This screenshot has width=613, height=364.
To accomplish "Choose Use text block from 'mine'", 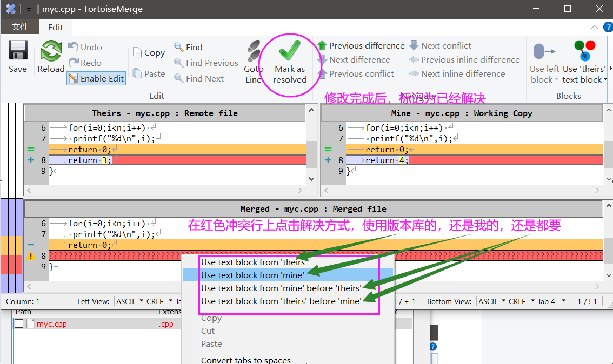I will pyautogui.click(x=288, y=275).
